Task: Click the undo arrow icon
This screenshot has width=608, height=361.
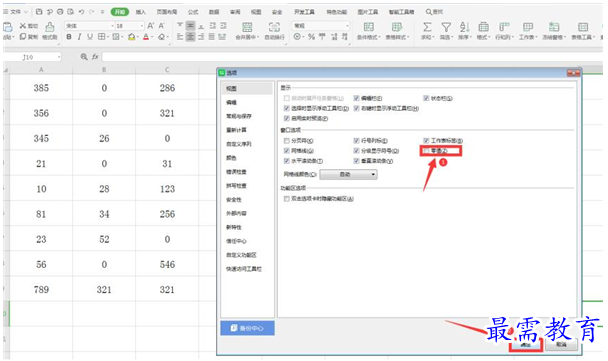Action: coord(81,12)
